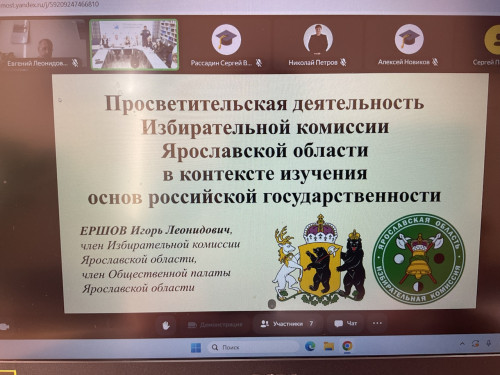Click the raise hand icon
500x375 pixels.
click(x=166, y=325)
